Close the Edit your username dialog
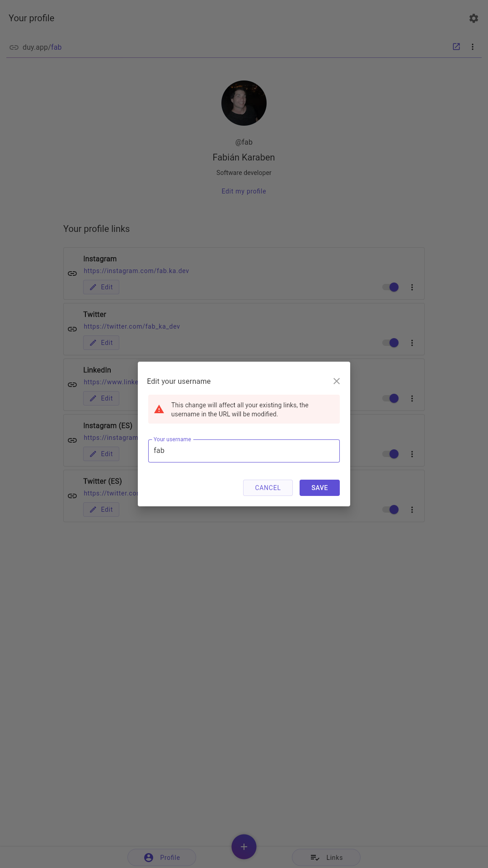 [x=337, y=381]
